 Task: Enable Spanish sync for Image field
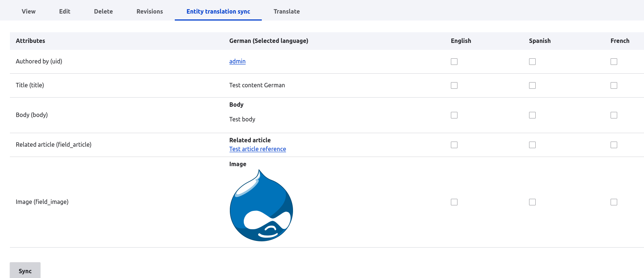532,202
